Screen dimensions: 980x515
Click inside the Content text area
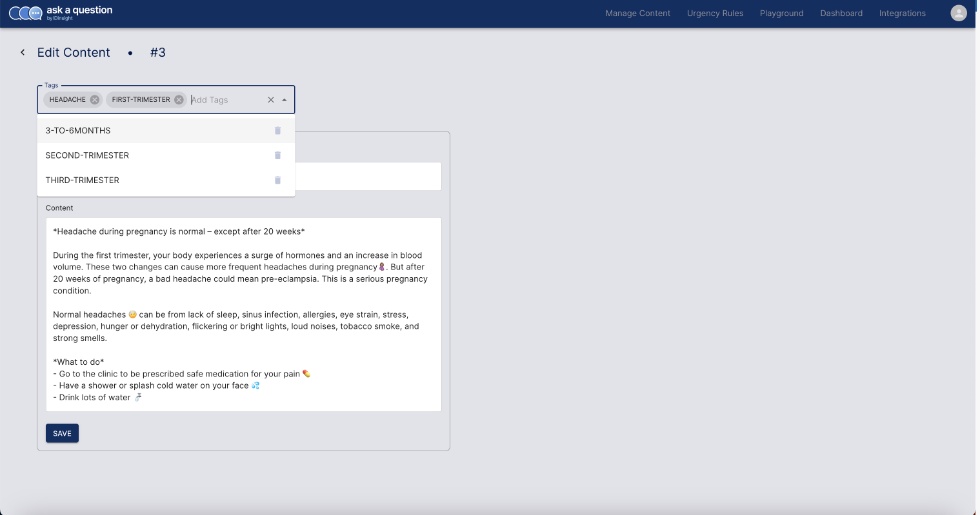243,315
